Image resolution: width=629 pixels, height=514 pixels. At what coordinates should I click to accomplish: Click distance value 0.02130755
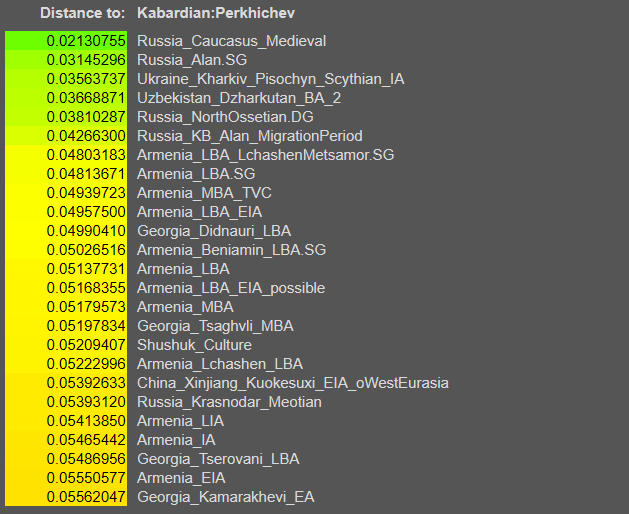(x=86, y=41)
